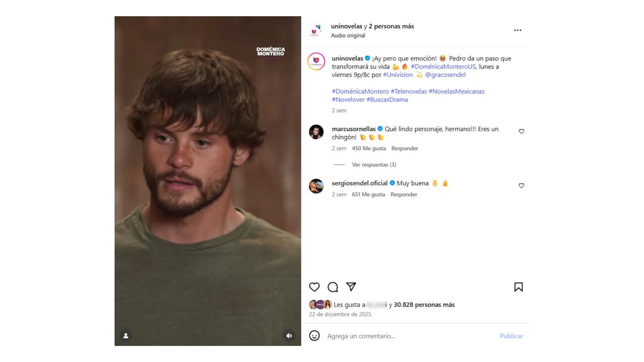View the 30.828 likes list
Screen dimensions: 644x362
[x=424, y=304]
